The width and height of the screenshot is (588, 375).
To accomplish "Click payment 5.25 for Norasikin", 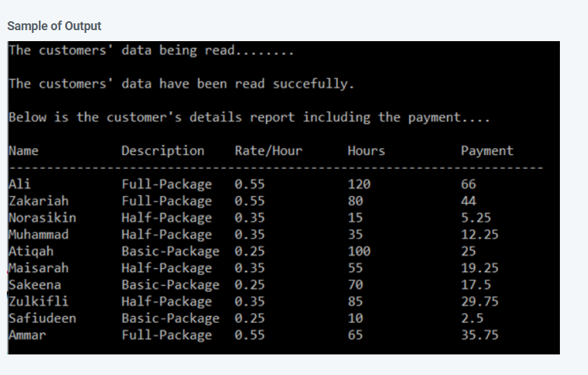I will tap(476, 217).
